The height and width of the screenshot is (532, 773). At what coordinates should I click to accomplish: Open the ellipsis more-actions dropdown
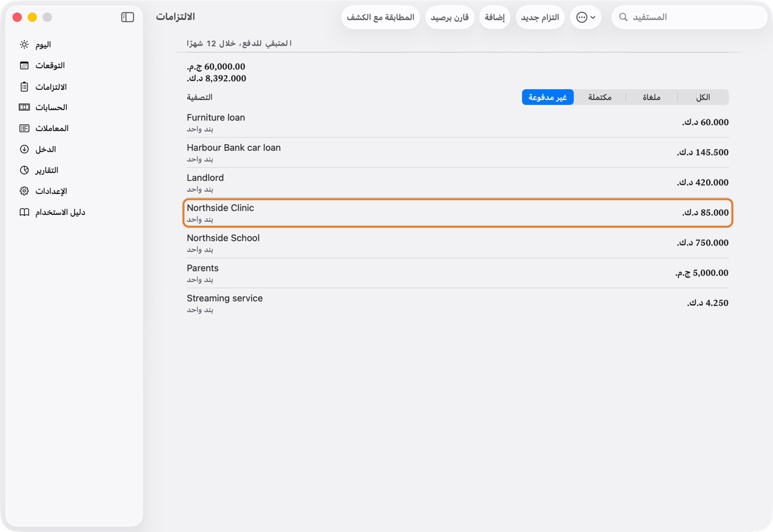tap(586, 17)
